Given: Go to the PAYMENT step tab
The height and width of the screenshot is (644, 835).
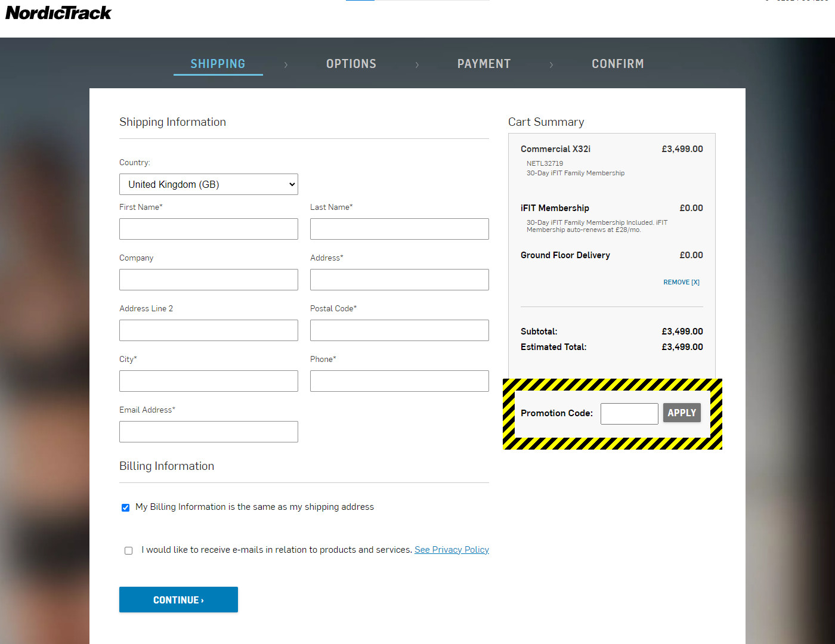Looking at the screenshot, I should tap(484, 64).
